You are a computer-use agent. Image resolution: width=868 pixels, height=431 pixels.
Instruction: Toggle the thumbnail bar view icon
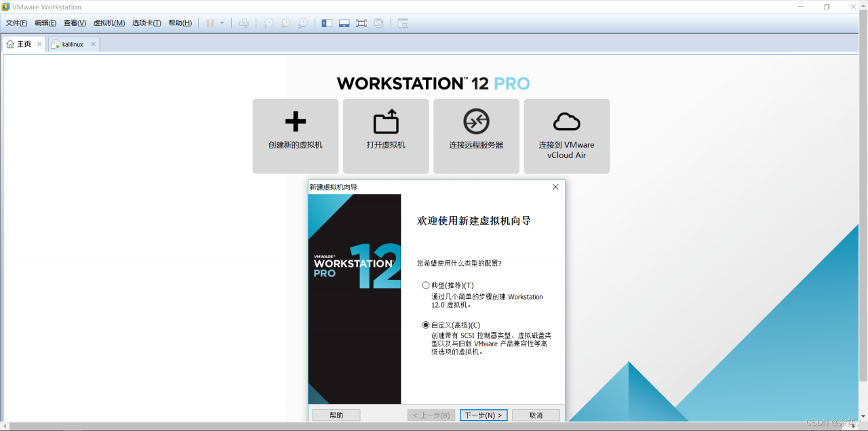(344, 23)
